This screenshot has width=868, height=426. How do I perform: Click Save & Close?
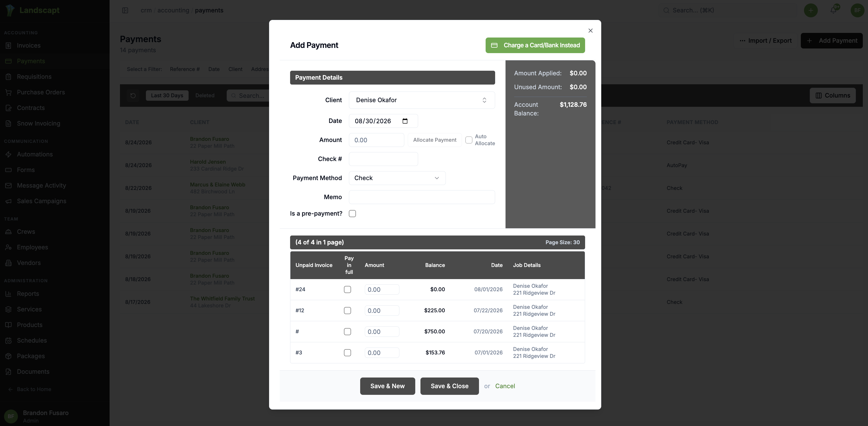click(x=449, y=386)
